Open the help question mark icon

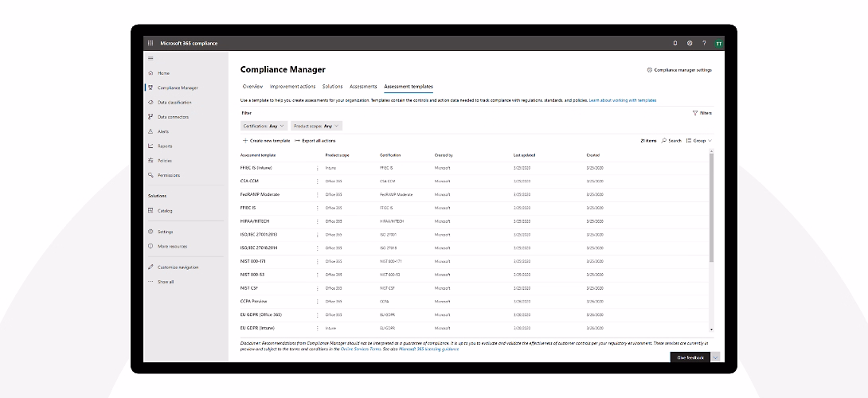[704, 43]
